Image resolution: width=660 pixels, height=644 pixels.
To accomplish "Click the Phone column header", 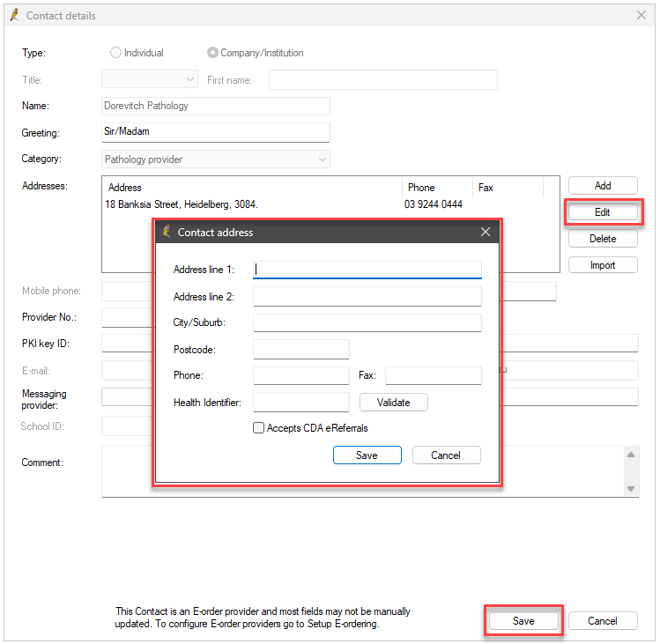I will 437,188.
